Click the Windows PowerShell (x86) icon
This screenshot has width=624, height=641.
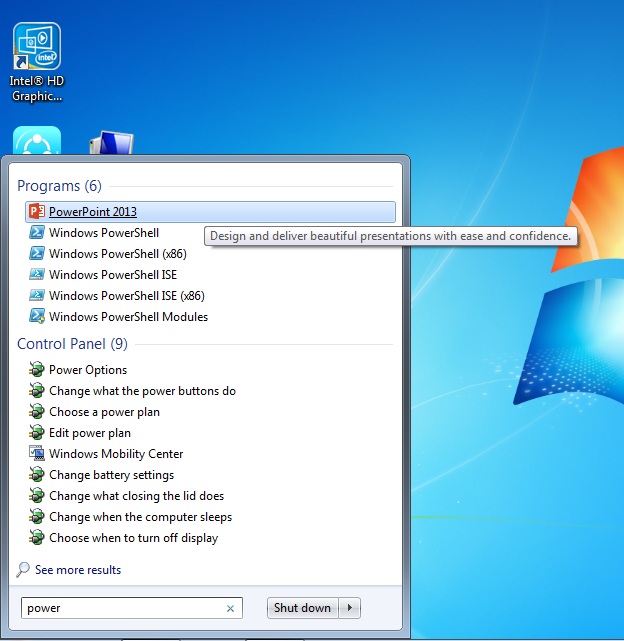[x=37, y=253]
